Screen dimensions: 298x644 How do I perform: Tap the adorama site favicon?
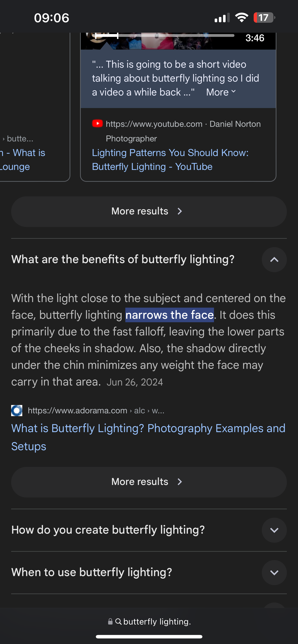tap(17, 411)
